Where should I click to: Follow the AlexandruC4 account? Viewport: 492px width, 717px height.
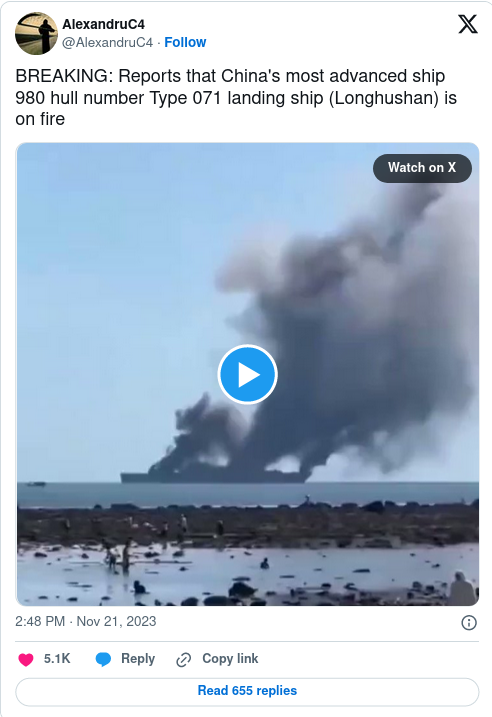point(185,42)
